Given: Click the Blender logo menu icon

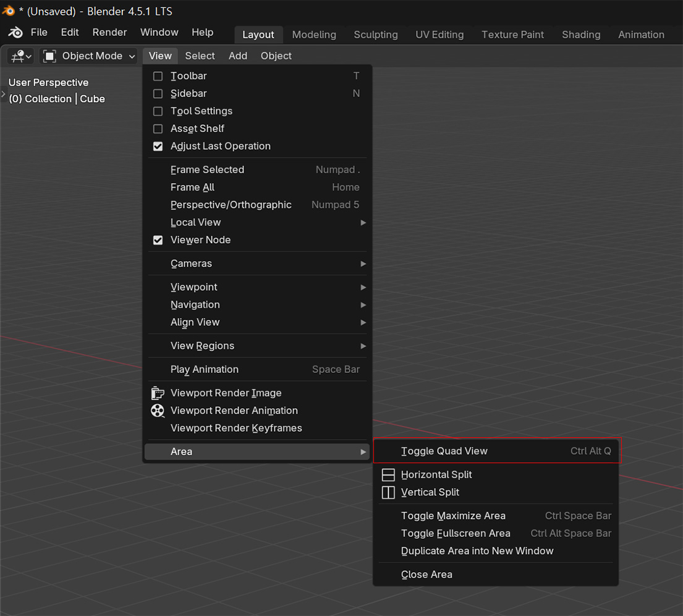Looking at the screenshot, I should pyautogui.click(x=15, y=32).
